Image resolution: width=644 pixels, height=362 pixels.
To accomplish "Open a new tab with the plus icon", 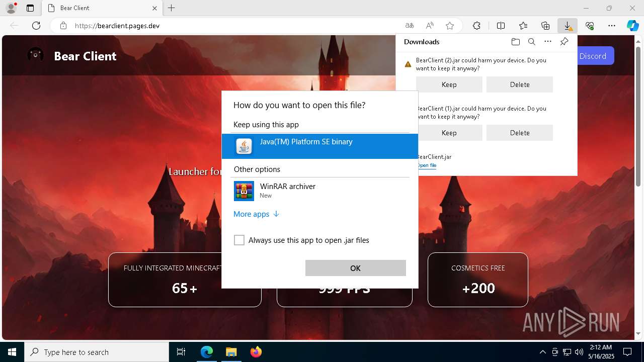I will pos(172,8).
